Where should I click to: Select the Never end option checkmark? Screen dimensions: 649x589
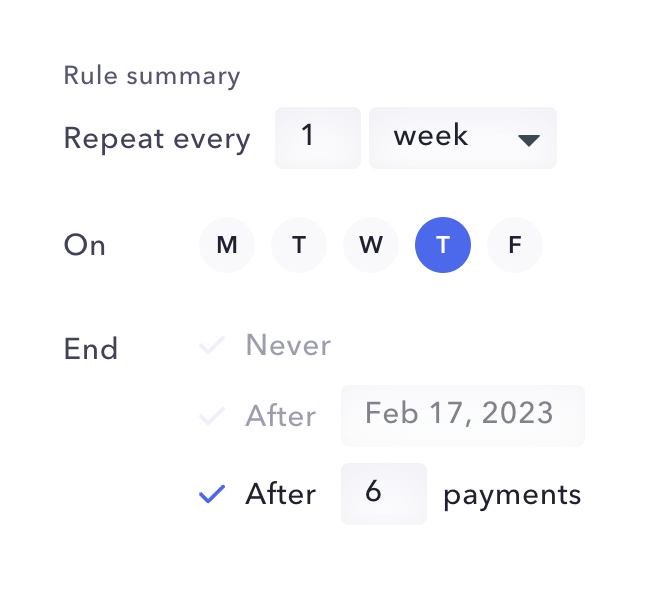tap(211, 346)
